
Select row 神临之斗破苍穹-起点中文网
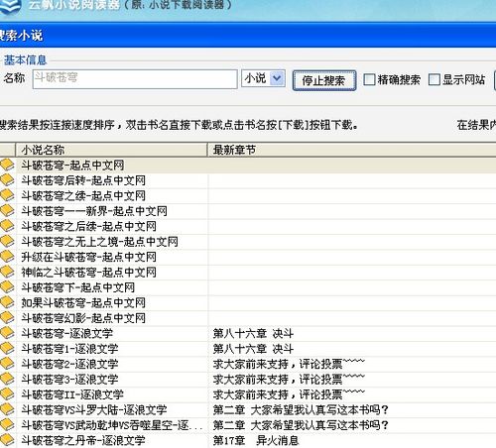(248, 273)
